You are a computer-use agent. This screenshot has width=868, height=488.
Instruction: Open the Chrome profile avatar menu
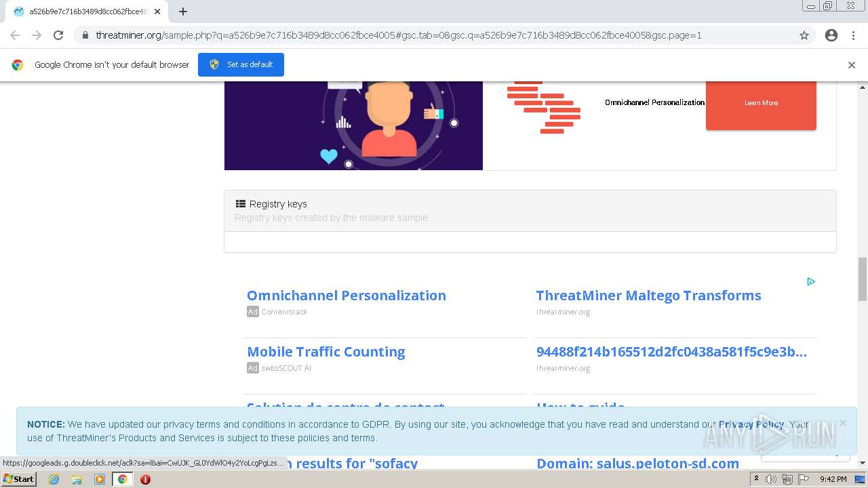pyautogui.click(x=831, y=35)
